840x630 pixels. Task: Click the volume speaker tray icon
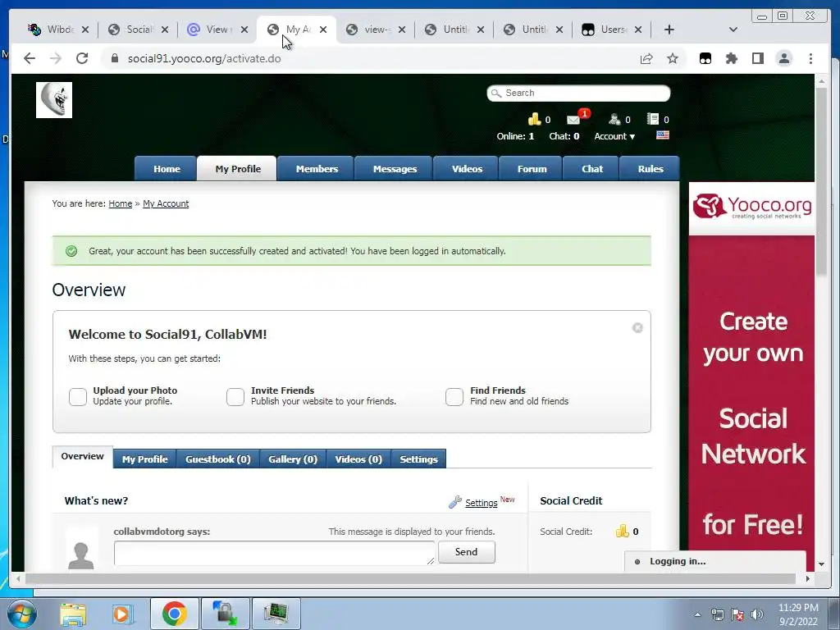(x=757, y=614)
